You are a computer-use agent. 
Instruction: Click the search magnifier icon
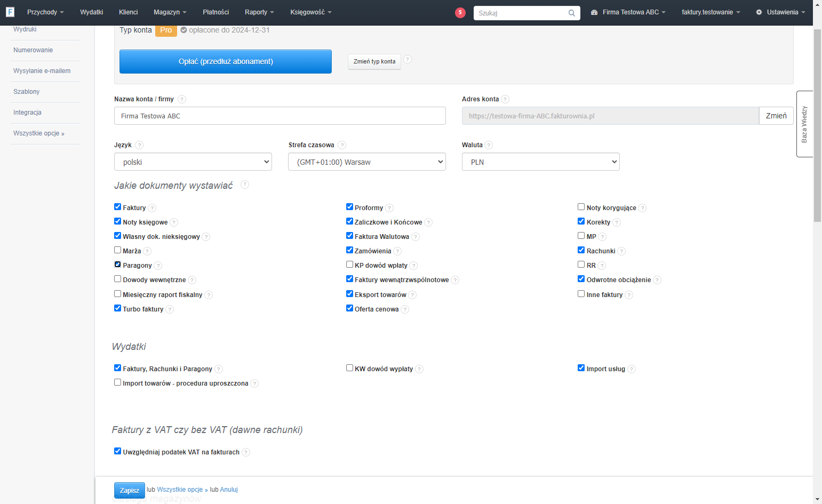572,13
